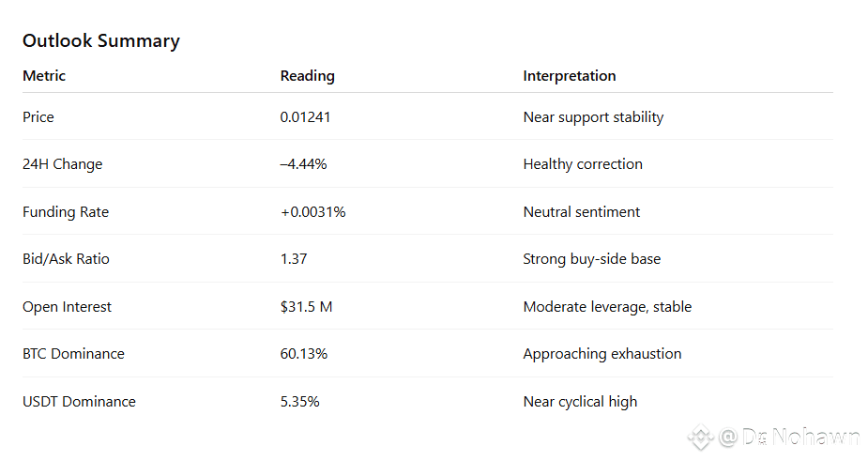Select the Strong buy-side base text
Screen dimensions: 868x461
coord(591,259)
